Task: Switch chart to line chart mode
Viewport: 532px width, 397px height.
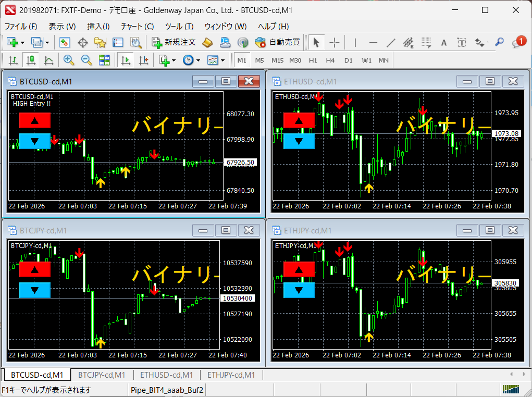Action: (x=48, y=60)
